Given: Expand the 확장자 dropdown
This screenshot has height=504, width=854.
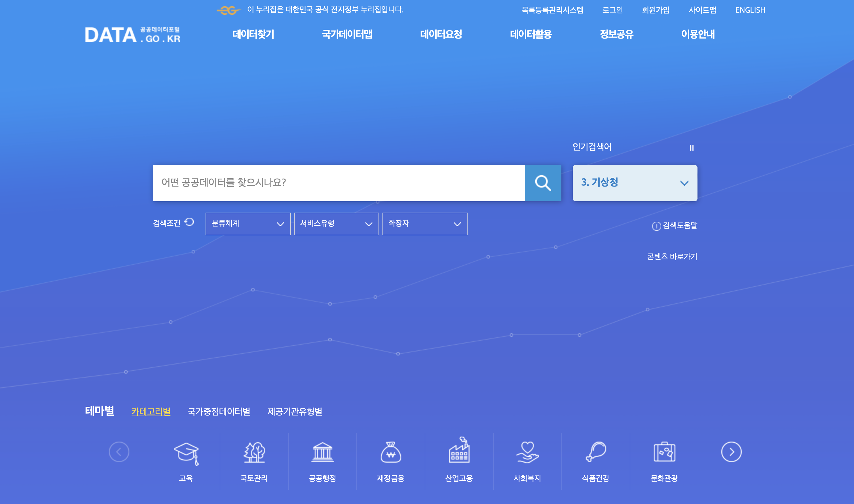Looking at the screenshot, I should click(425, 224).
